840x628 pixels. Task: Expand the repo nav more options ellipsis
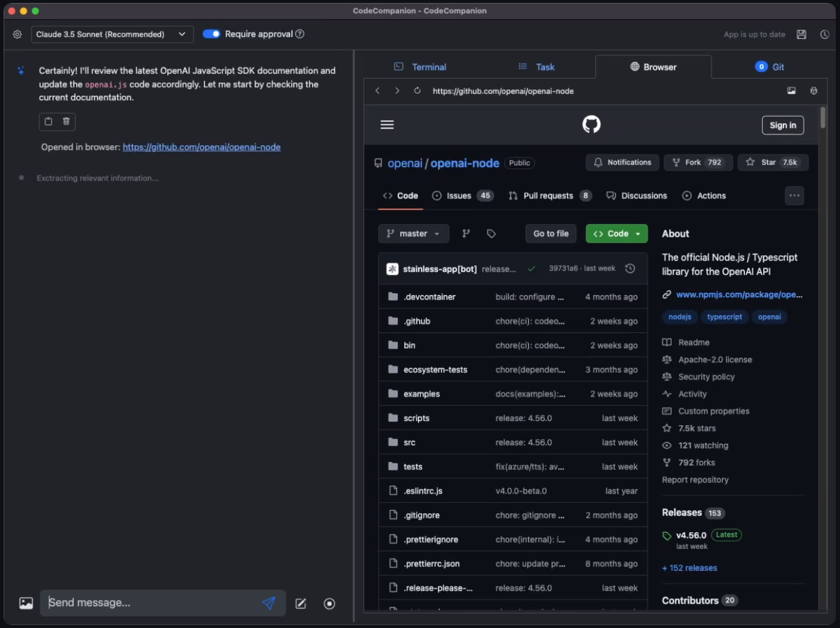point(794,196)
